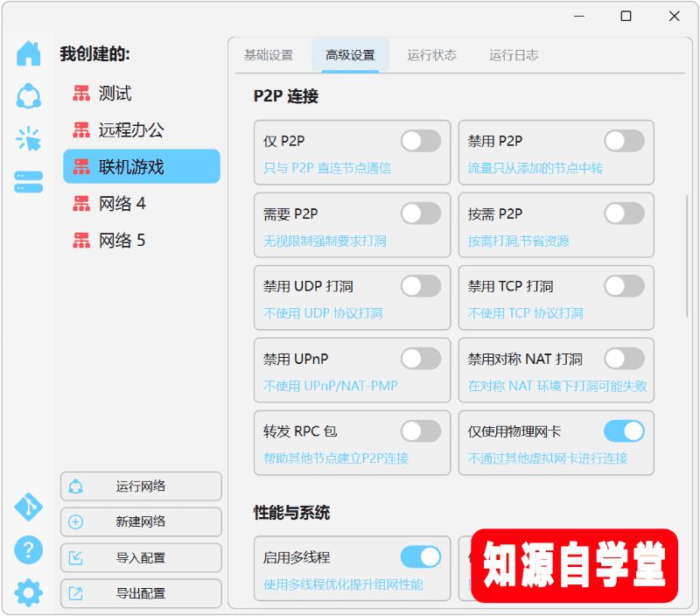This screenshot has height=616, width=700.
Task: Open the help question mark icon
Action: click(x=29, y=549)
